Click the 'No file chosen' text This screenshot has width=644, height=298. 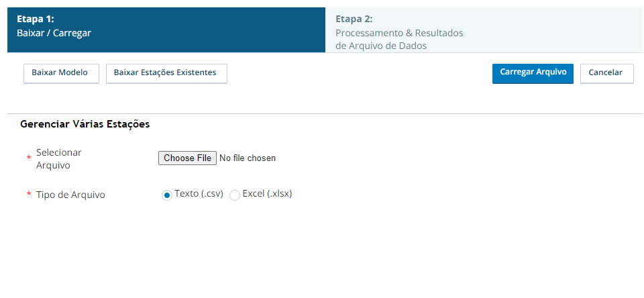coord(248,158)
